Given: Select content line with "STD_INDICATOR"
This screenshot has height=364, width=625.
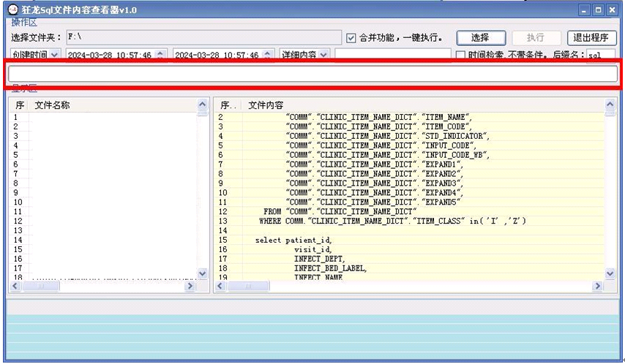Looking at the screenshot, I should 410,136.
